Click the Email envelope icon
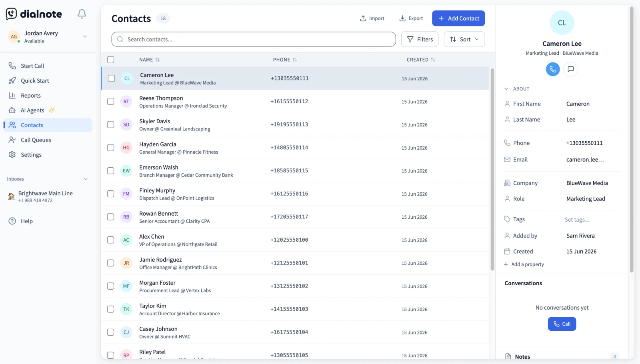This screenshot has width=640, height=364. tap(507, 159)
